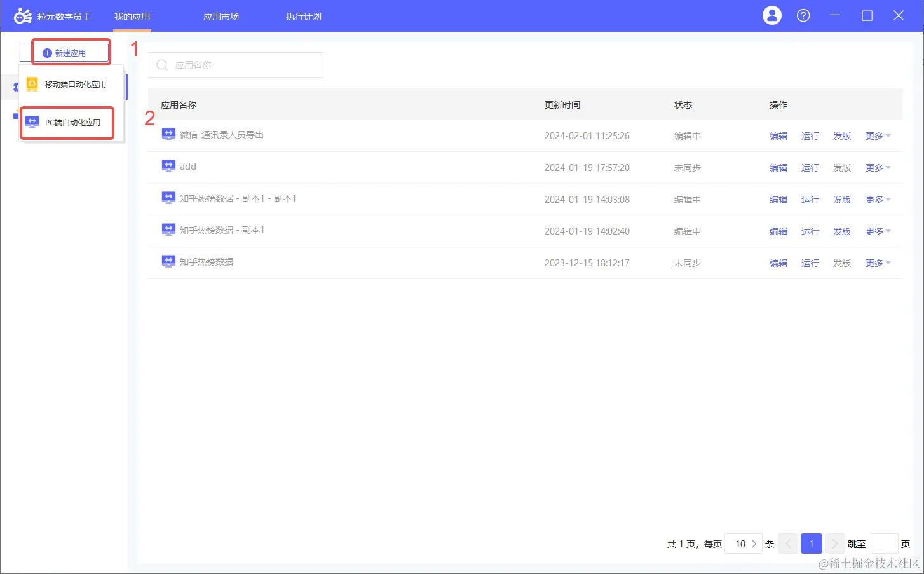Switch to the 执行计划 tab
This screenshot has height=574, width=924.
(x=304, y=17)
